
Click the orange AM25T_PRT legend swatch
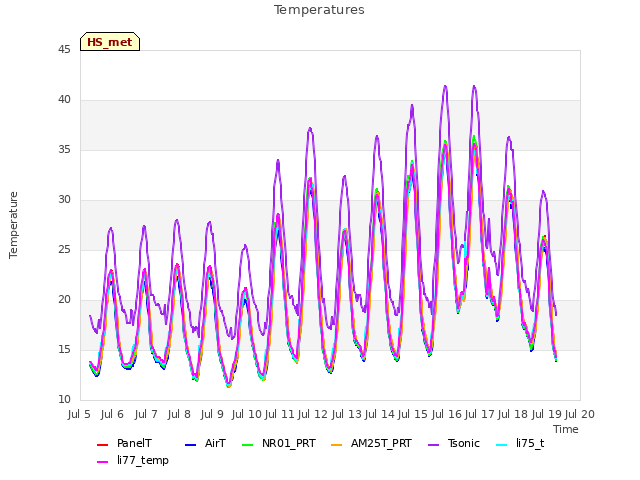pyautogui.click(x=336, y=444)
